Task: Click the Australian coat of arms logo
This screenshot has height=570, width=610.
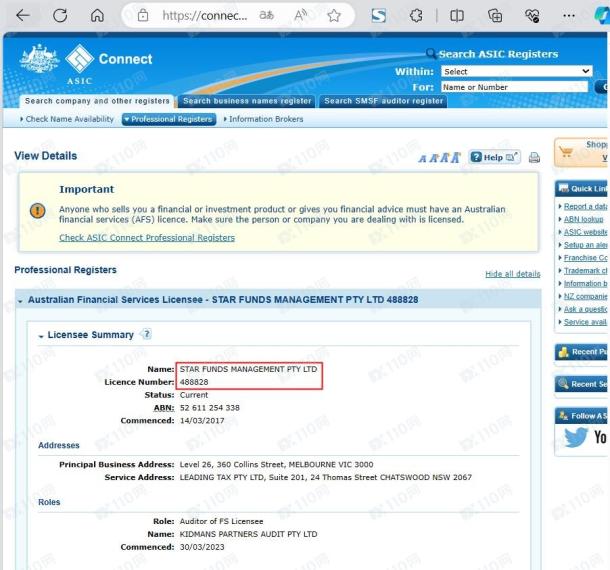Action: (40, 58)
